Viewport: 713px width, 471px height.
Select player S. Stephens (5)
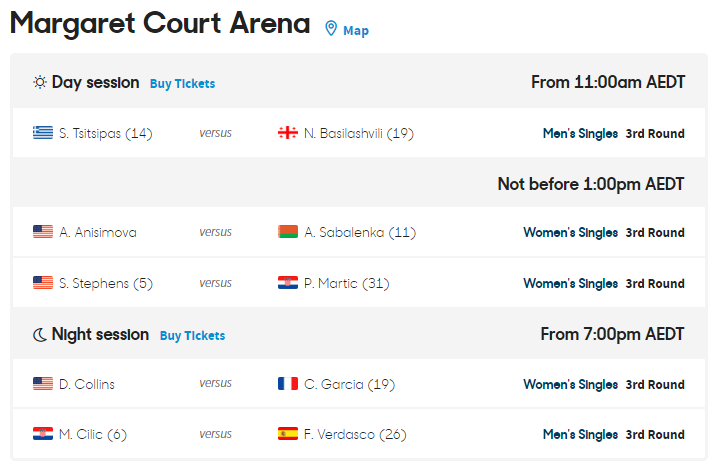point(105,283)
